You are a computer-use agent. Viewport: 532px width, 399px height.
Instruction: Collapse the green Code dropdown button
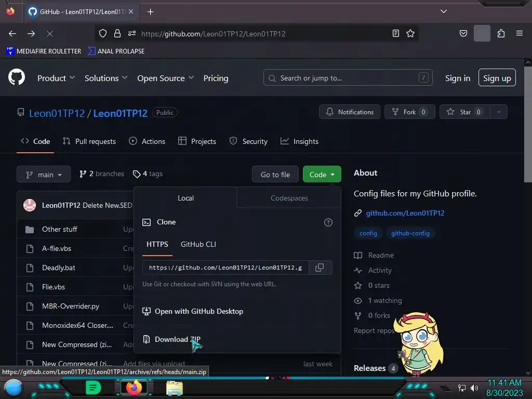[322, 175]
